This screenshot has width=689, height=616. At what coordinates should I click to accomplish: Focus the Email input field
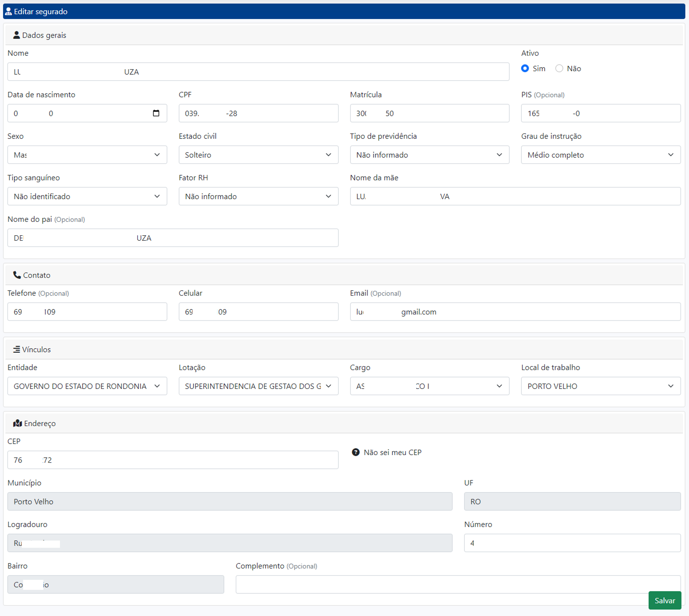click(515, 311)
